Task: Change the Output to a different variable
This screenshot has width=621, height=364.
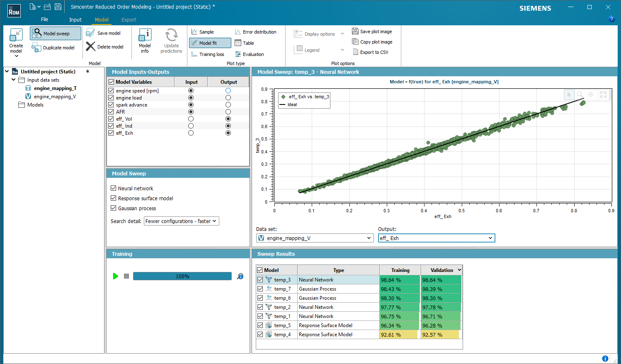Action: pos(491,238)
